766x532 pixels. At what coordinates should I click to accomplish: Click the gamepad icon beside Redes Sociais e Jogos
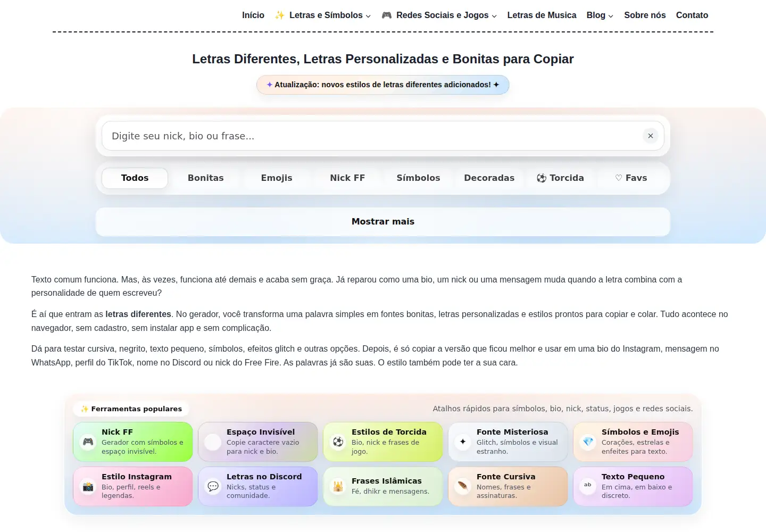pos(387,15)
